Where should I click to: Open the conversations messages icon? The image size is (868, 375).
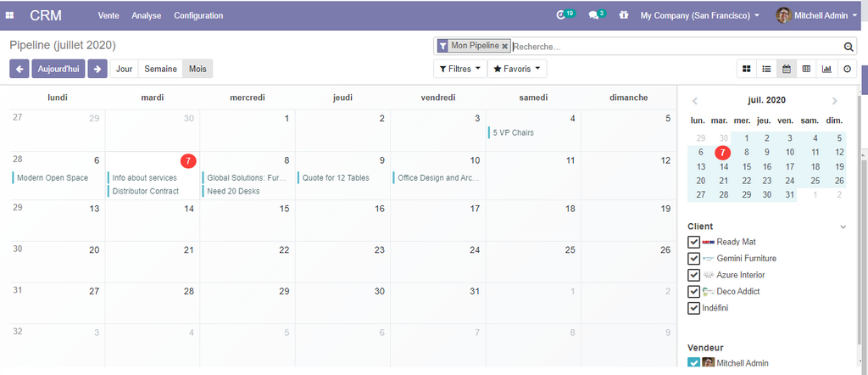(x=595, y=15)
